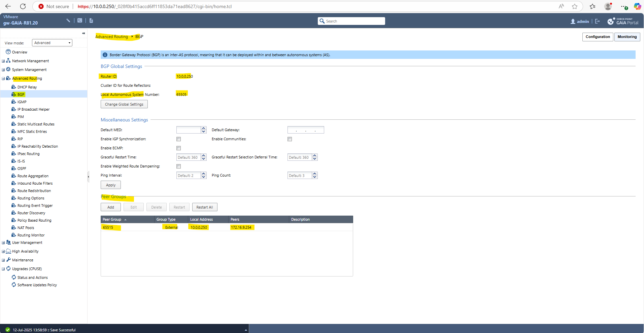644x333 pixels.
Task: Refresh the browser page
Action: coord(23,6)
